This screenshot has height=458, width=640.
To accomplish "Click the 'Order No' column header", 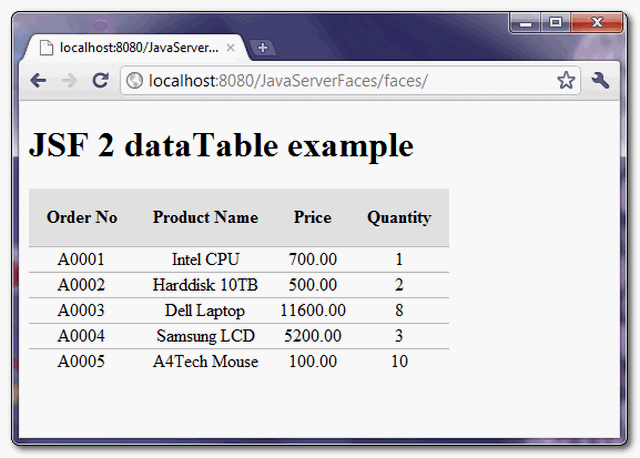I will (82, 217).
